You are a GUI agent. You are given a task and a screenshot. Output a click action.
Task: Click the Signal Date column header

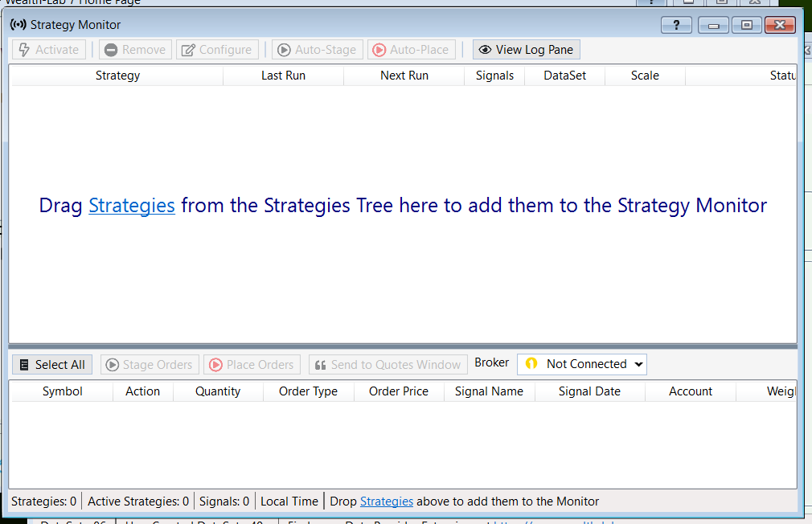pyautogui.click(x=589, y=391)
